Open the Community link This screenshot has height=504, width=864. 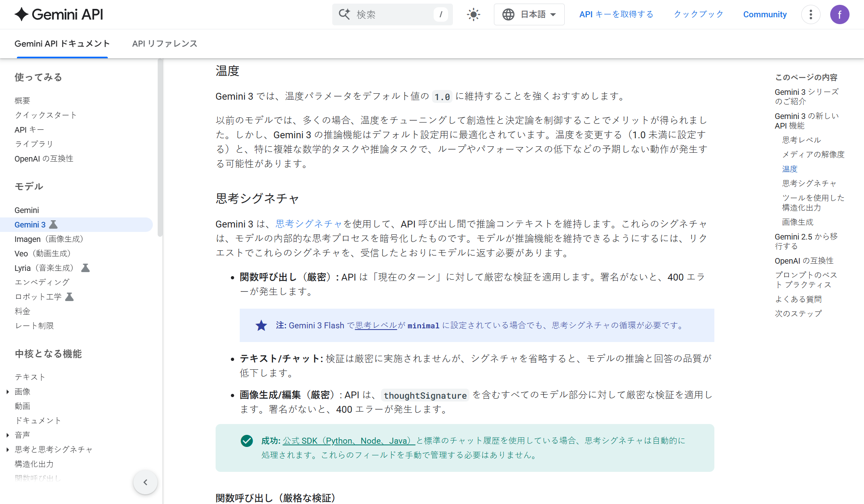click(765, 14)
